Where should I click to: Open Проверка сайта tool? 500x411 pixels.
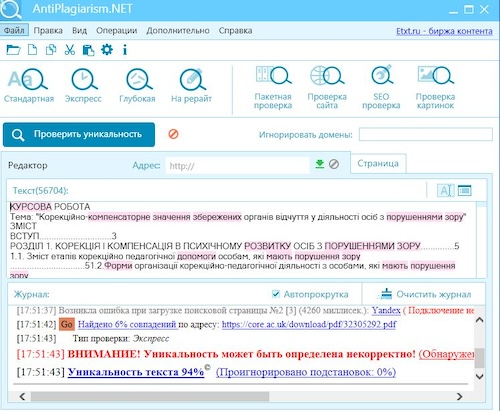[x=327, y=87]
